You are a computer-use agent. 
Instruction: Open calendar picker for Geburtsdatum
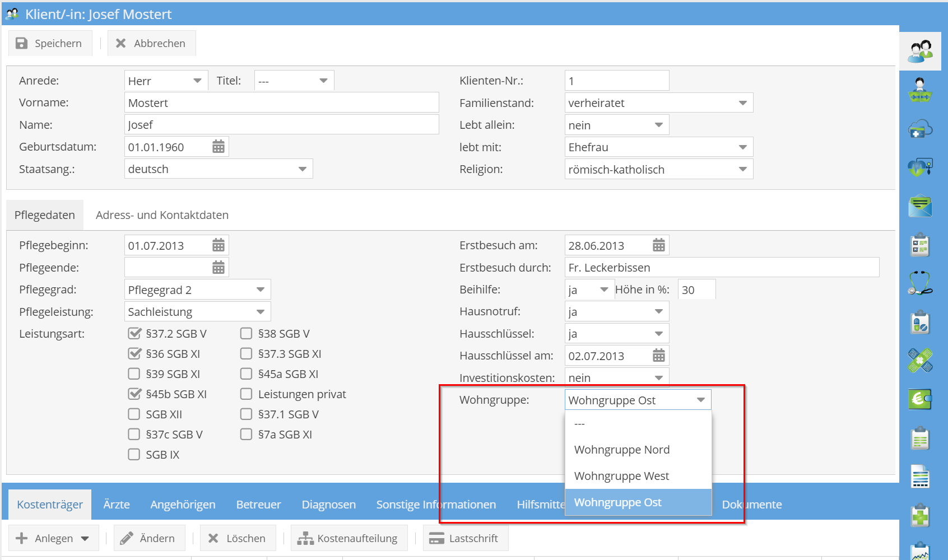219,147
